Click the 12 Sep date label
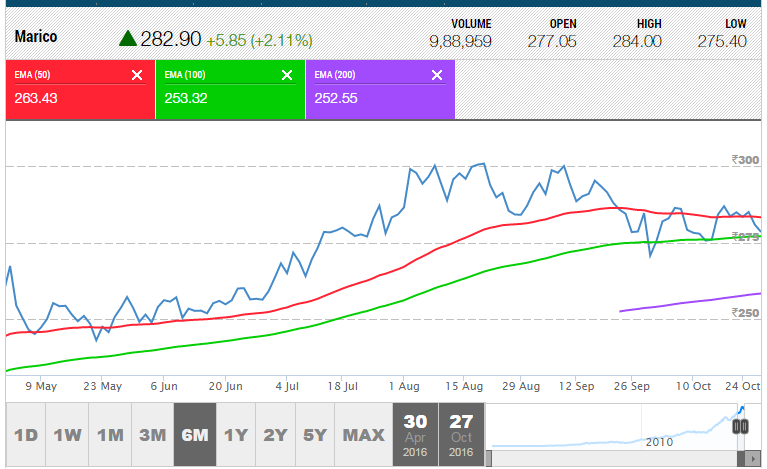The image size is (767, 469). point(577,386)
